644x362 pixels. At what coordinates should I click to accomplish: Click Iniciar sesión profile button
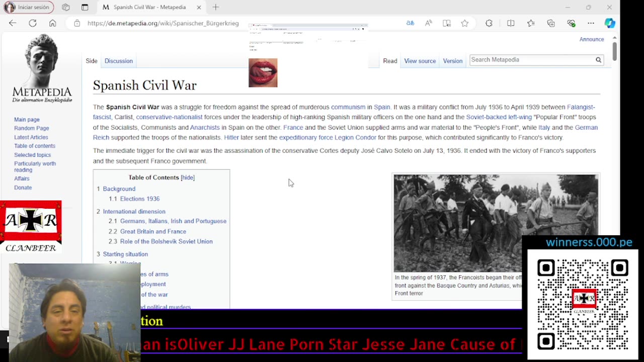(x=28, y=7)
